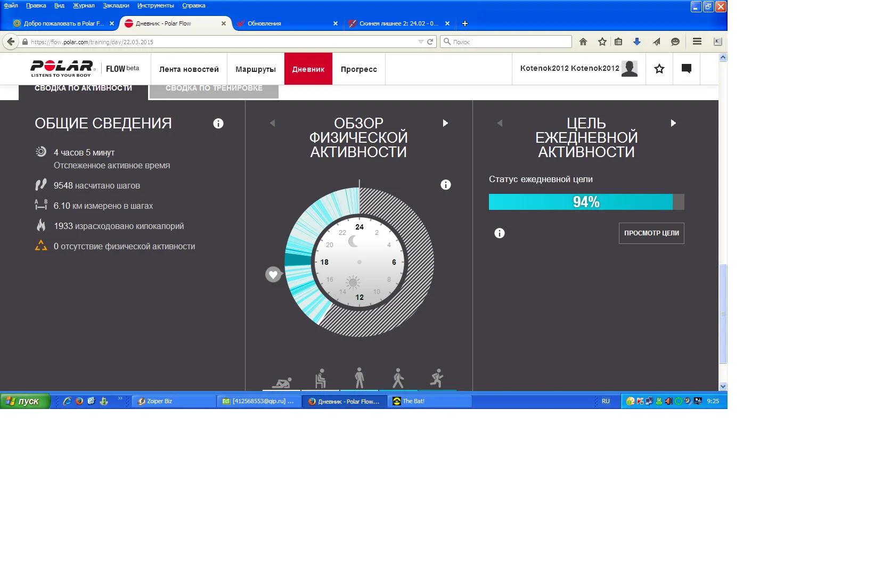Image resolution: width=882 pixels, height=588 pixels.
Task: Reload the page with the refresh icon
Action: coord(430,42)
